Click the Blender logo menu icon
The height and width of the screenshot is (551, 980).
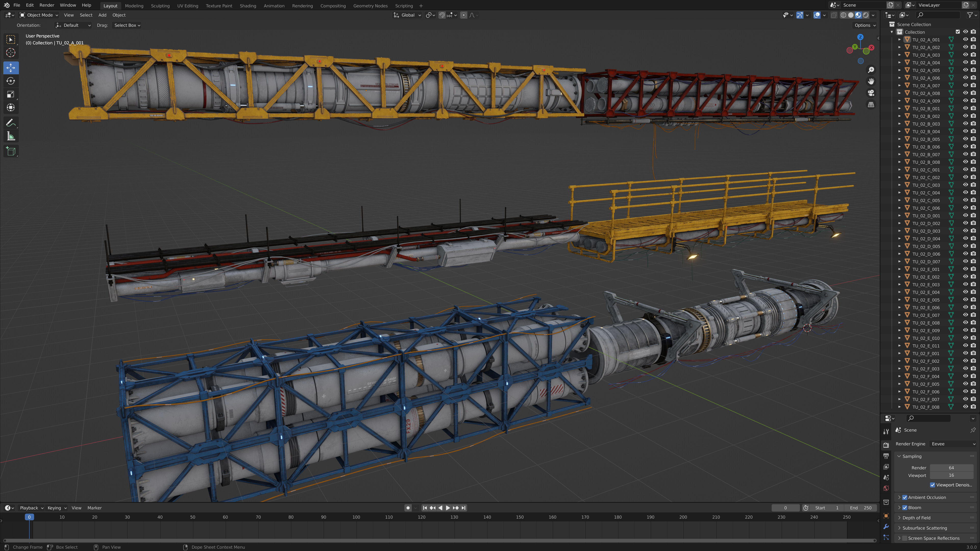tap(6, 5)
